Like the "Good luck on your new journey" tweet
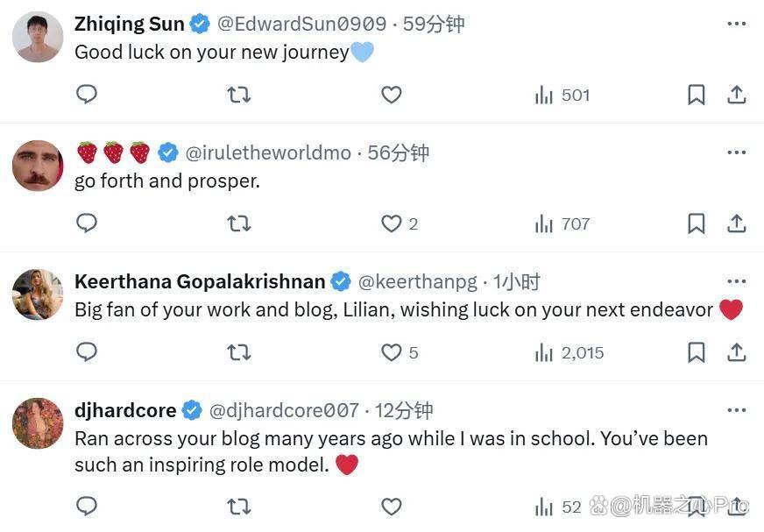 (392, 95)
